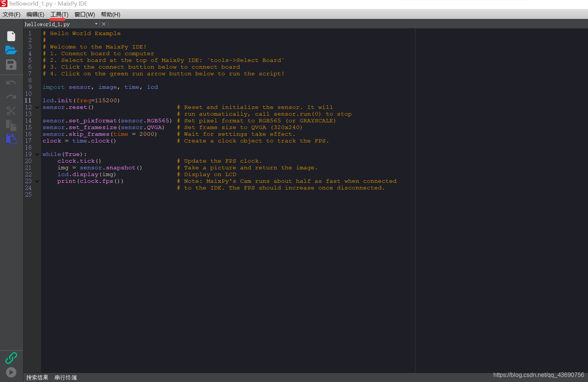Viewport: 588px width, 382px height.
Task: Collapse the while loop fold at line 19
Action: [37, 154]
